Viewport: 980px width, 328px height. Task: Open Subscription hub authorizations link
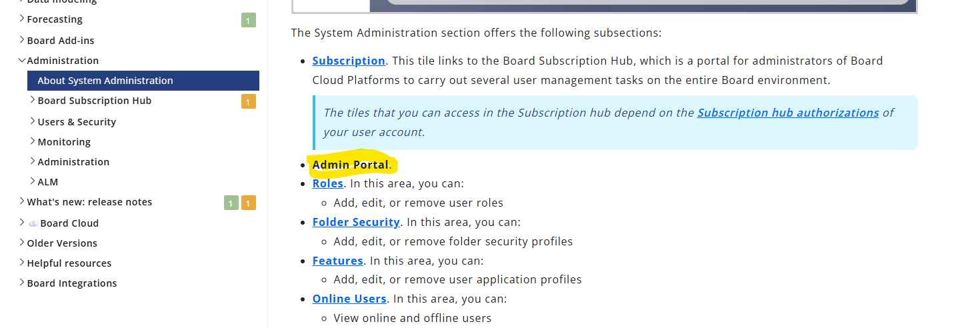coord(788,113)
